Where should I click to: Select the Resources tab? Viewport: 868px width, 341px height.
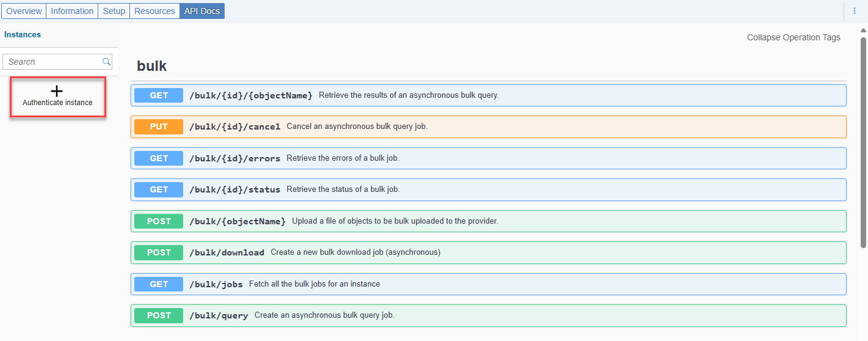coord(154,11)
